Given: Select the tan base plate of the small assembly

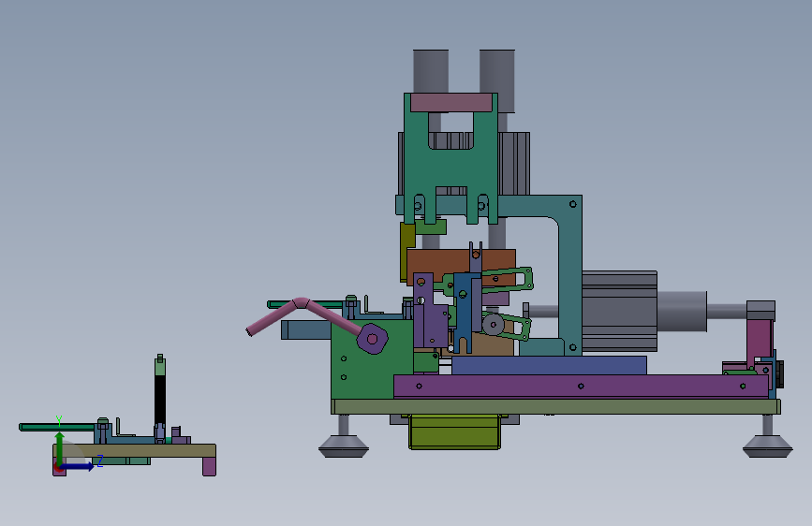Looking at the screenshot, I should tap(135, 450).
